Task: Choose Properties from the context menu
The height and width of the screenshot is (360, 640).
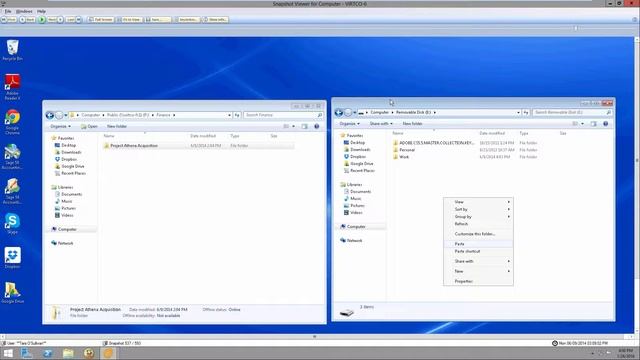Action: [x=478, y=281]
